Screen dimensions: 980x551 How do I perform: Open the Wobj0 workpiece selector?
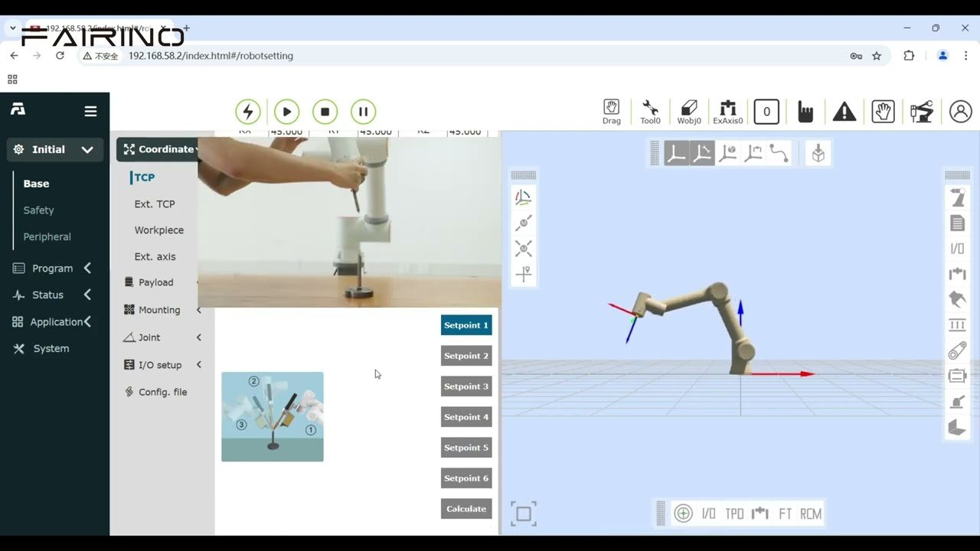pos(689,112)
